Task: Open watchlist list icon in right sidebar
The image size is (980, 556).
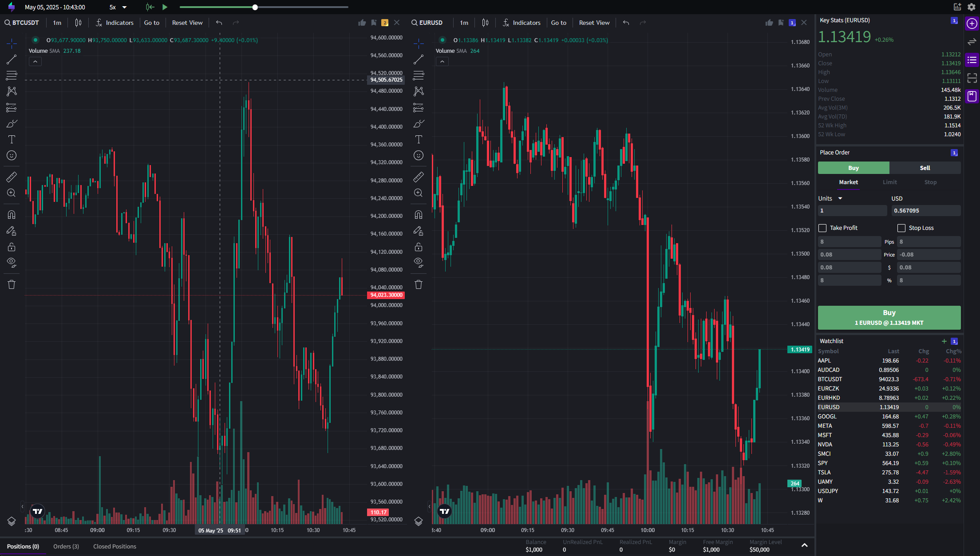Action: tap(972, 60)
